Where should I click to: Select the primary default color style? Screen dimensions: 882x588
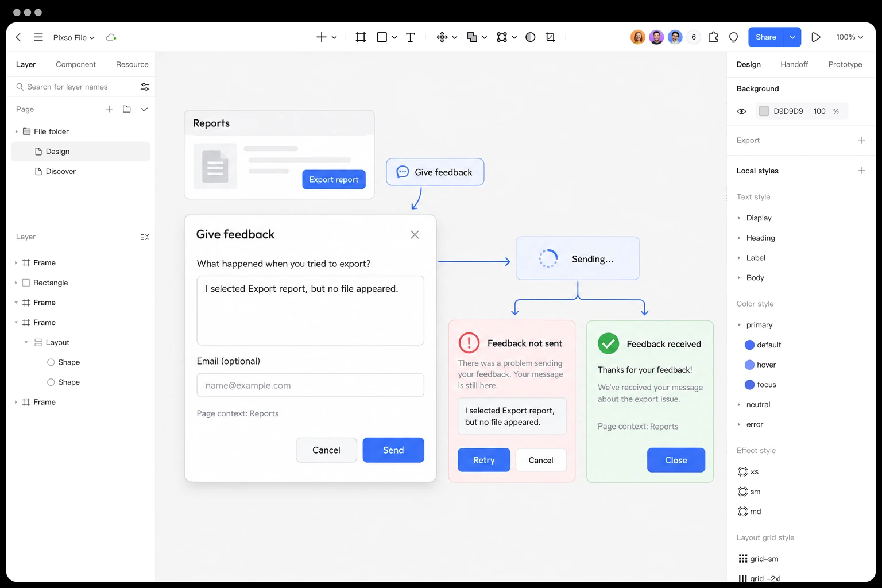pos(763,345)
